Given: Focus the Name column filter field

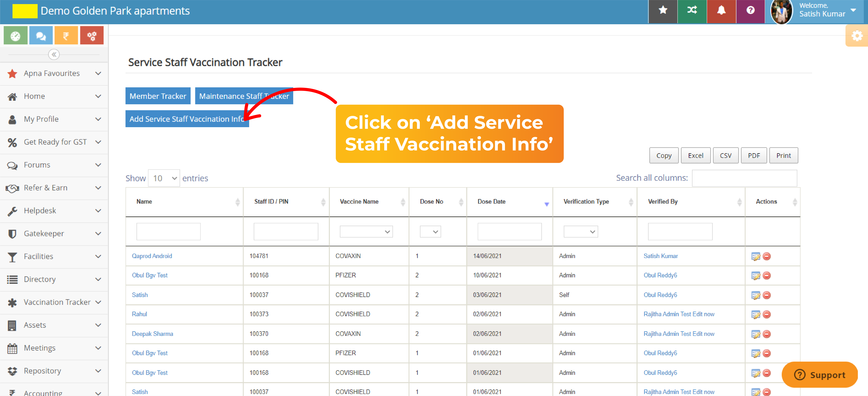Looking at the screenshot, I should coord(168,232).
